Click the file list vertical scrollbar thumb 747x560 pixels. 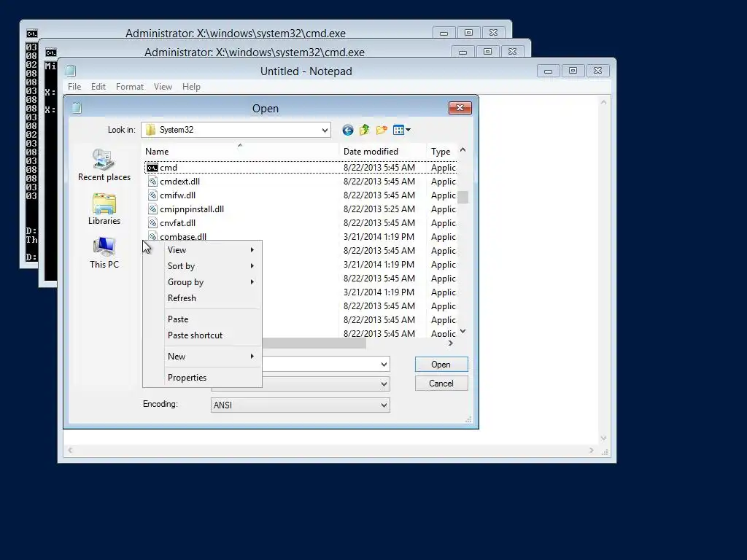coord(462,197)
